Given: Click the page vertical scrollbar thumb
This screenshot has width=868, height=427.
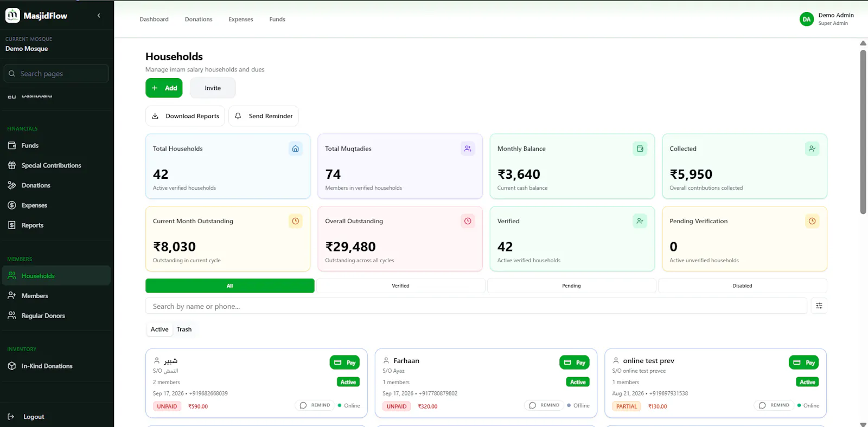Looking at the screenshot, I should click(863, 132).
